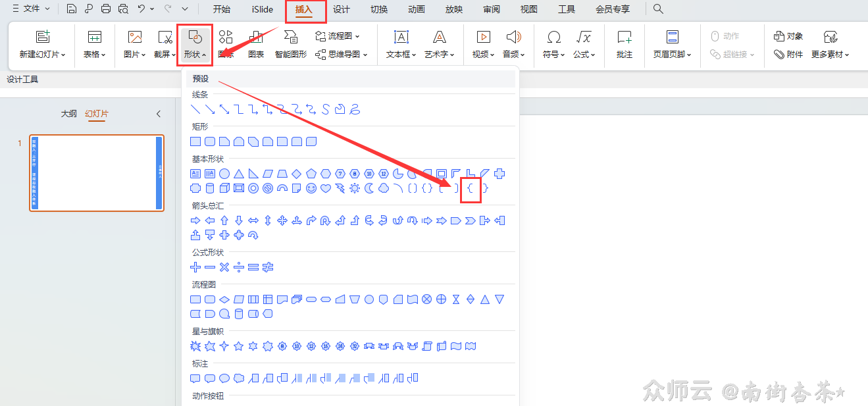
Task: Select the division sign formula shape
Action: pos(239,267)
